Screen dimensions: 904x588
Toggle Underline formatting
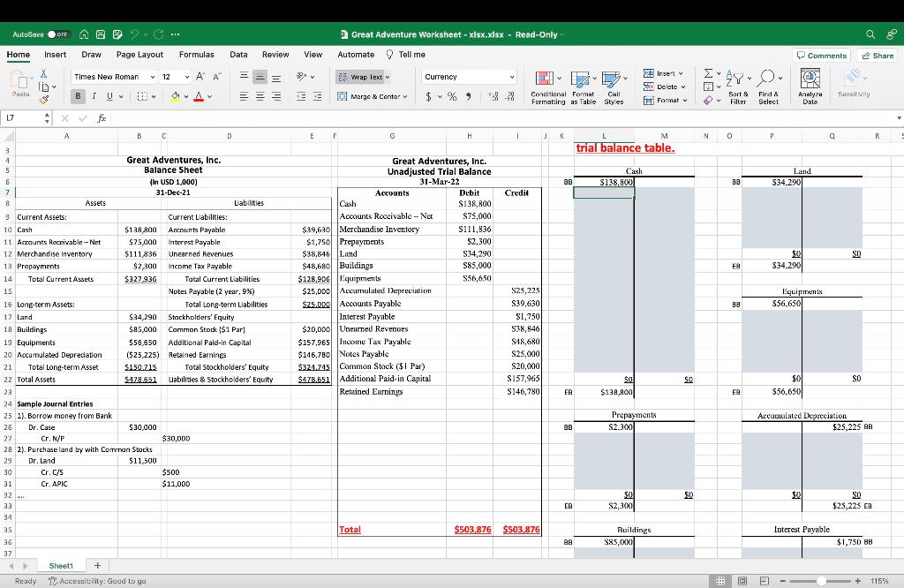pyautogui.click(x=109, y=96)
